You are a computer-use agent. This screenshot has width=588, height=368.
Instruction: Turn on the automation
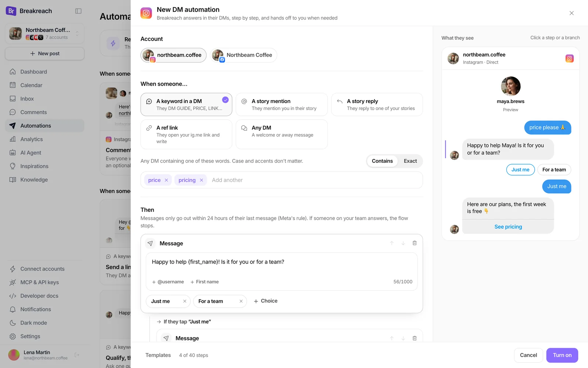[562, 355]
